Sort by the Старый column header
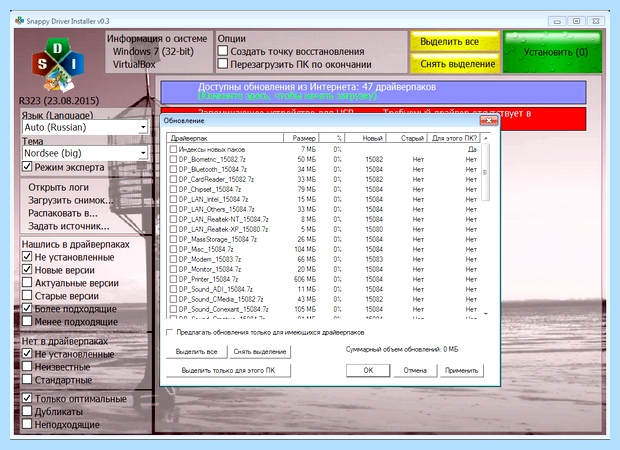The width and height of the screenshot is (620, 450). point(407,138)
